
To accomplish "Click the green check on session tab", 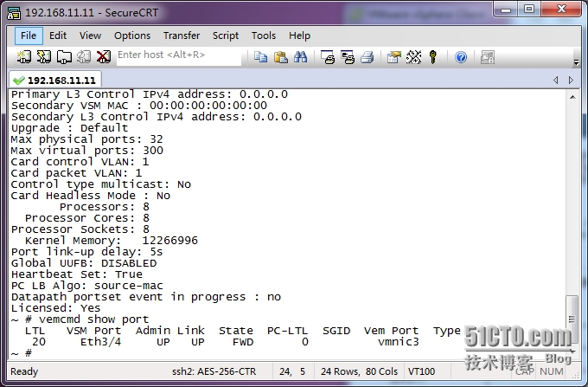I will coord(18,80).
